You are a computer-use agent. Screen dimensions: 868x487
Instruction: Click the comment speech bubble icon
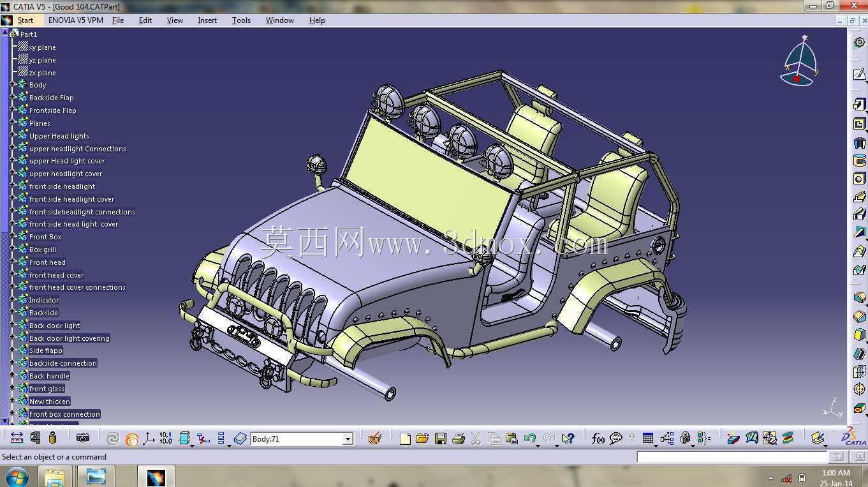pos(615,438)
